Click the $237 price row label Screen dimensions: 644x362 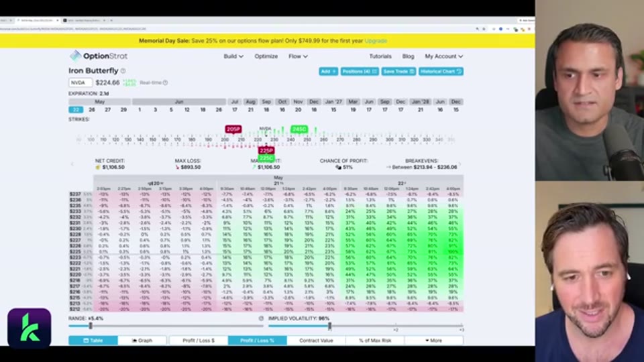pos(75,194)
